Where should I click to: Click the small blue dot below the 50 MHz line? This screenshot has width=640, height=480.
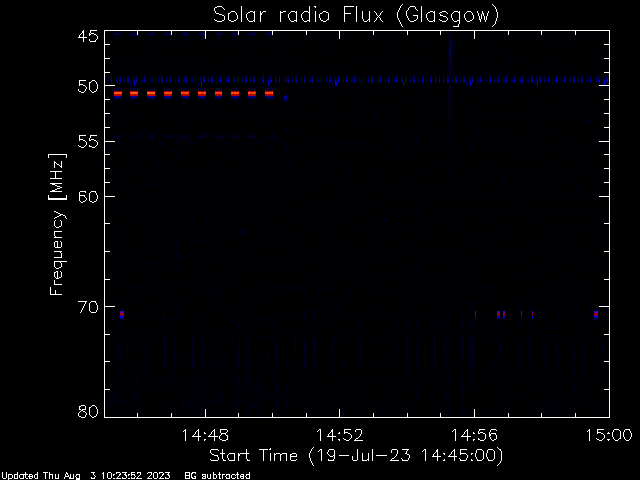click(x=286, y=98)
